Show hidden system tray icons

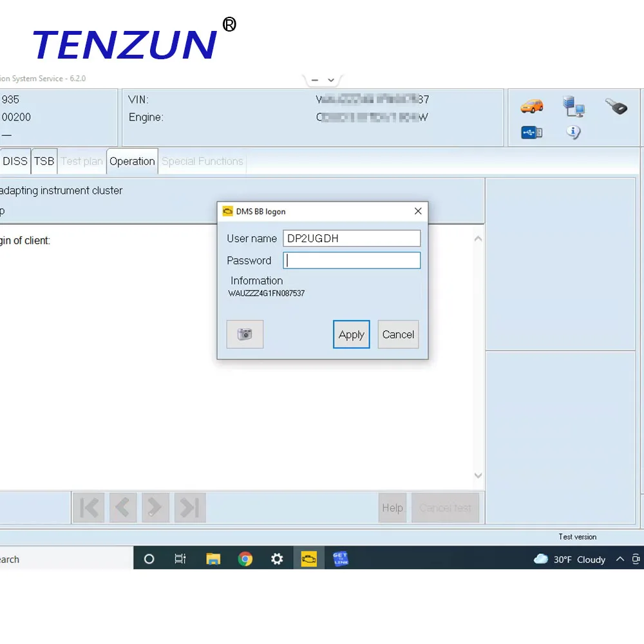(620, 559)
